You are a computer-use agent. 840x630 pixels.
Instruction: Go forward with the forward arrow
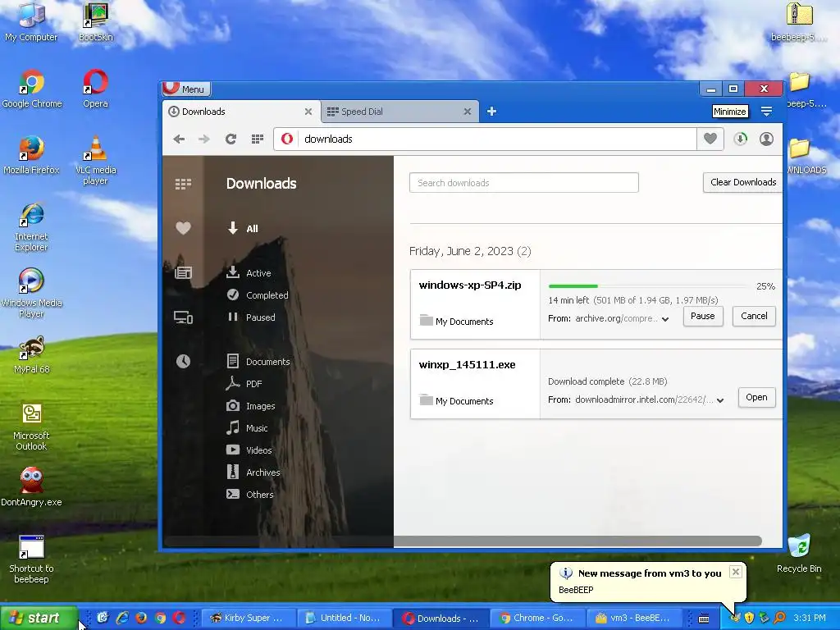[204, 139]
